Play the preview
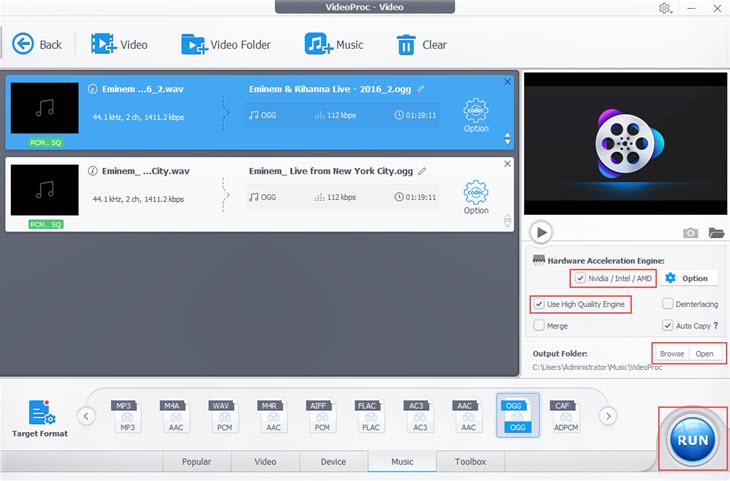 [541, 232]
